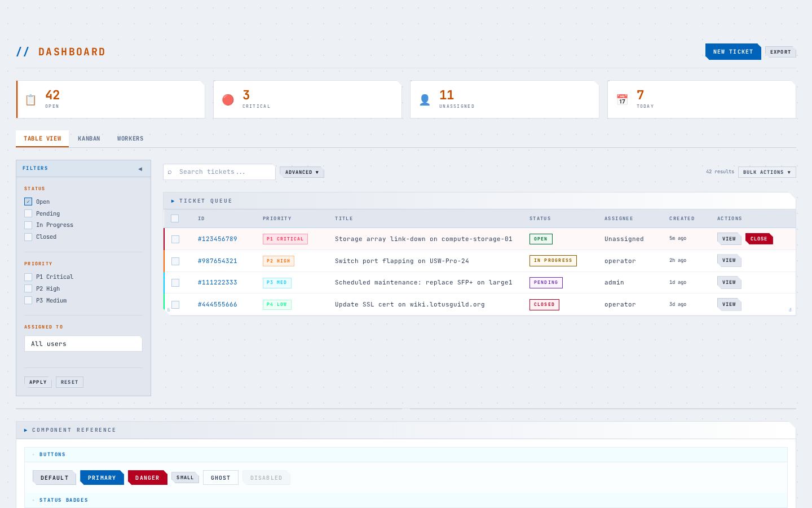
Task: View ticket #987654321
Action: (729, 260)
